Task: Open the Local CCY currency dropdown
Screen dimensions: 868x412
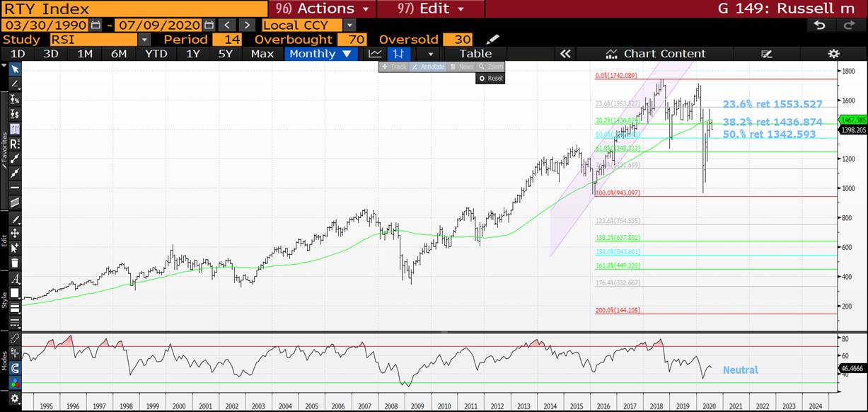Action: tap(349, 25)
